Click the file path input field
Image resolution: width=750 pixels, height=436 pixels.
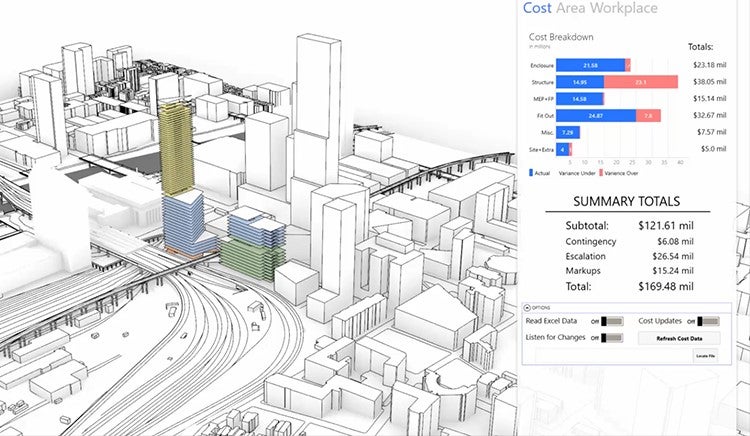tap(614, 356)
